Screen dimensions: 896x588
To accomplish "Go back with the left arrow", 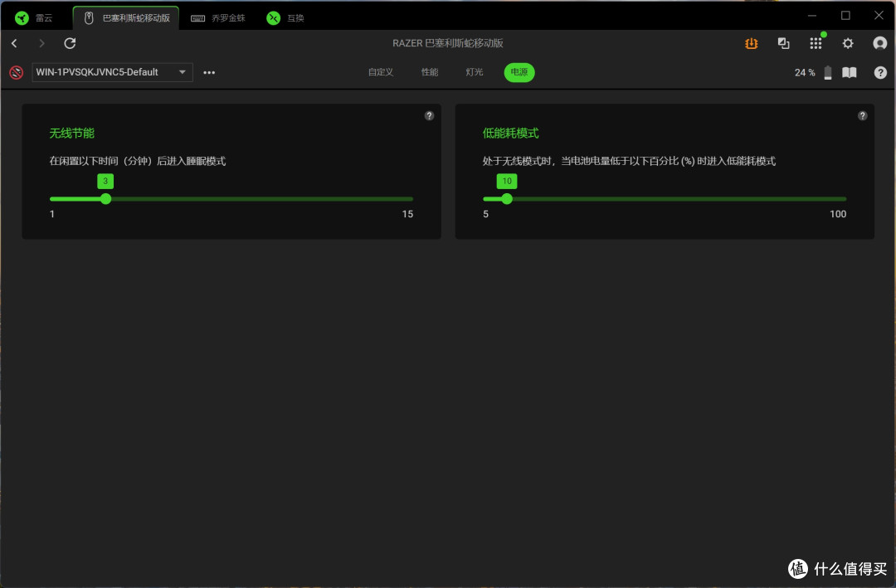I will [x=14, y=43].
